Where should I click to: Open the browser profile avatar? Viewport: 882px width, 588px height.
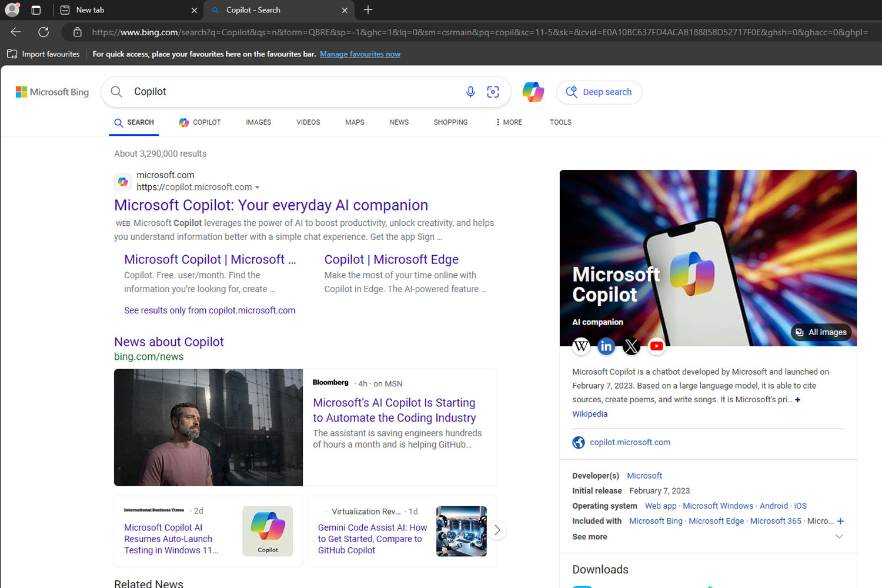click(12, 10)
